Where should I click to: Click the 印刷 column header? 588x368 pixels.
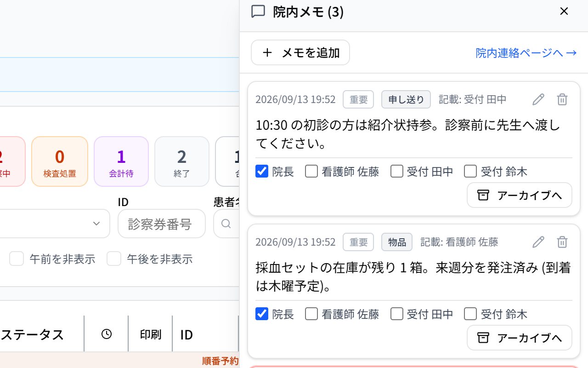pyautogui.click(x=151, y=334)
